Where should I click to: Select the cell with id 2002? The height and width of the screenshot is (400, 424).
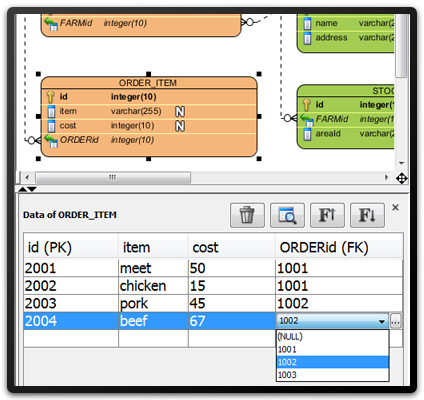[71, 286]
